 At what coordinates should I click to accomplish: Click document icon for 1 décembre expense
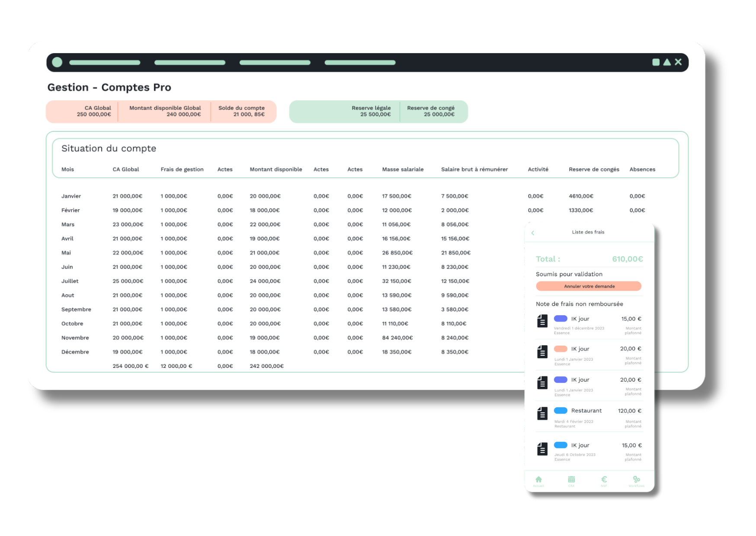point(542,321)
